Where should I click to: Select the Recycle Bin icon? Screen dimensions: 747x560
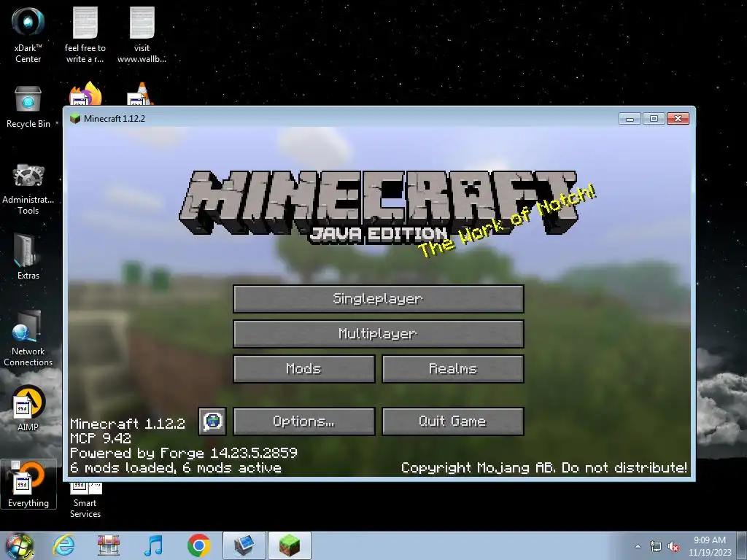click(28, 106)
